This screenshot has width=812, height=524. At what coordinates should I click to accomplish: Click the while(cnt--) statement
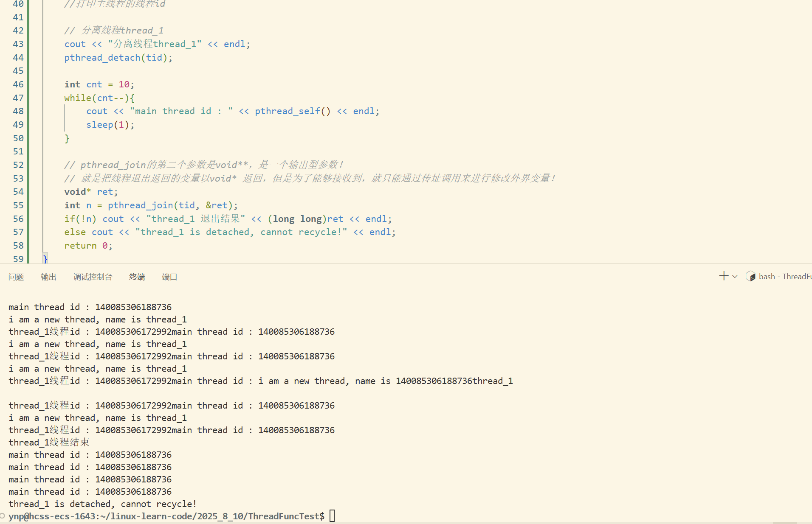point(99,98)
